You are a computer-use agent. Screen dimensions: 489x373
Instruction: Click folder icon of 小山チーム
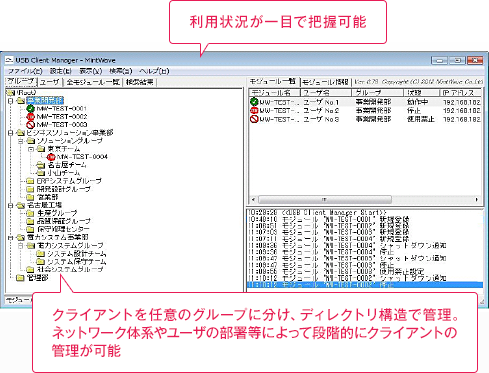pos(41,173)
